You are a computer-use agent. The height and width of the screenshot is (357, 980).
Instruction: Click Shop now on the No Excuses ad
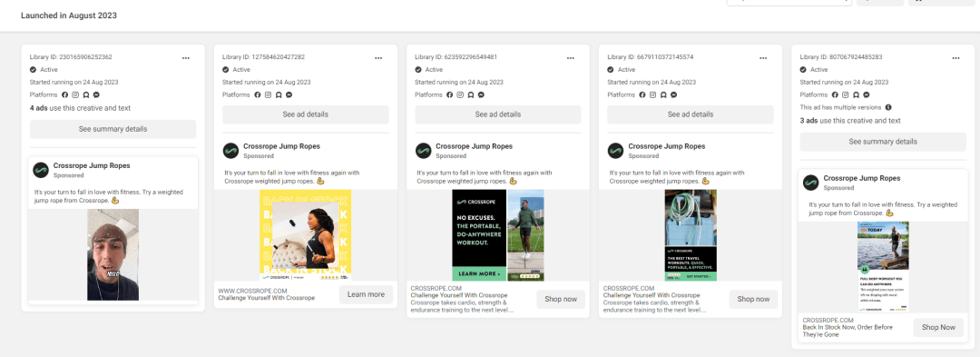coord(561,300)
